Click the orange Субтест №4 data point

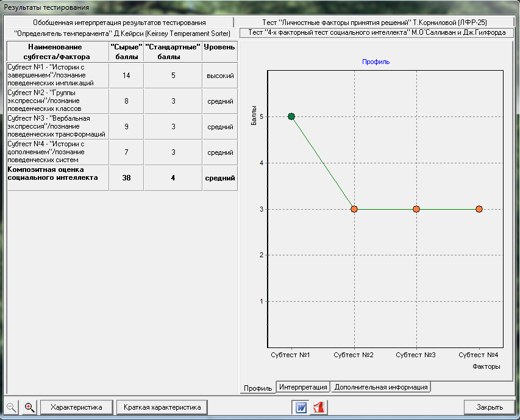(479, 209)
